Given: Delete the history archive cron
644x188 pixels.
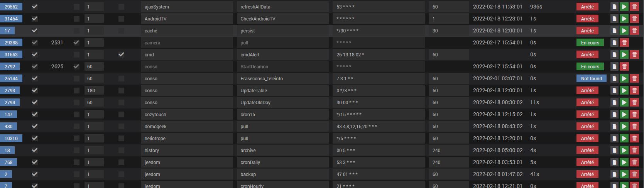Looking at the screenshot, I should point(634,150).
